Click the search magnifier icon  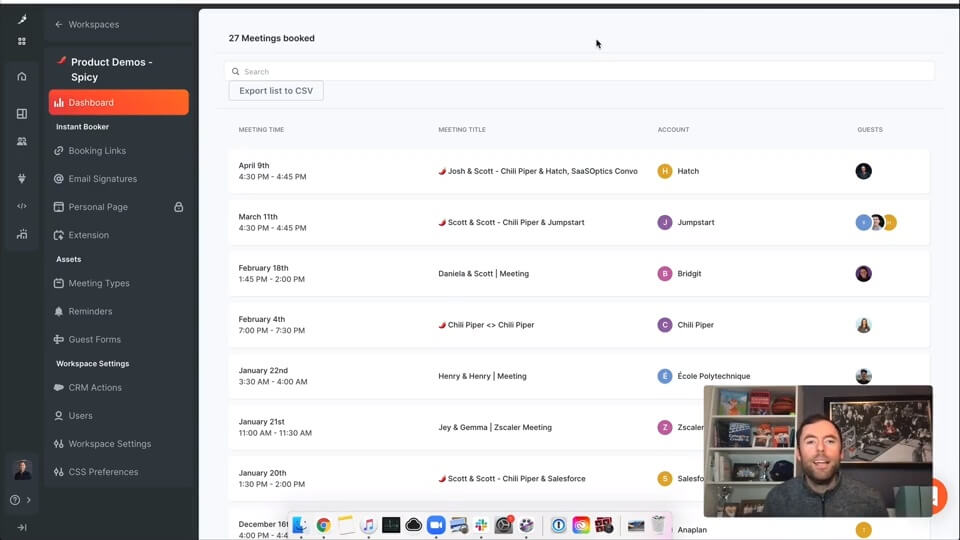[235, 72]
